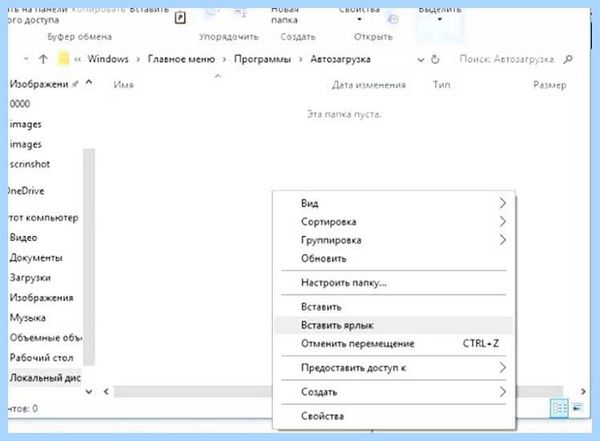
Task: Open folder 0000 in sidebar
Action: point(20,104)
